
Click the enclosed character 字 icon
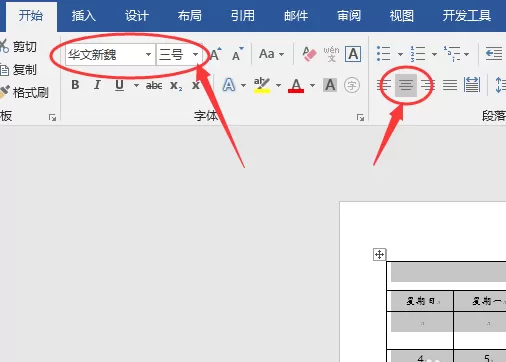pyautogui.click(x=352, y=85)
